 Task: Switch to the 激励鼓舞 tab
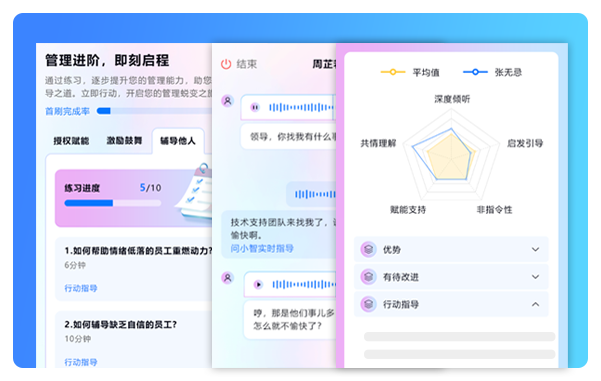[x=125, y=141]
